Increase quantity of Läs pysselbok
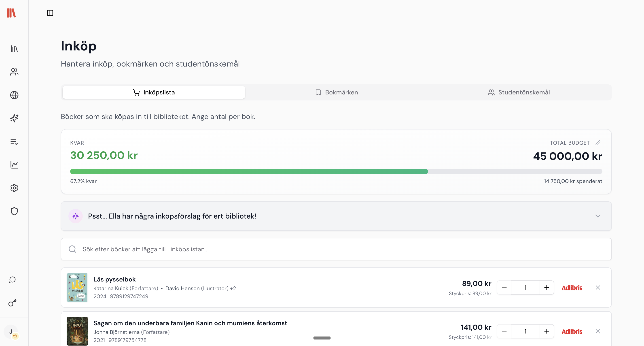 pos(547,288)
